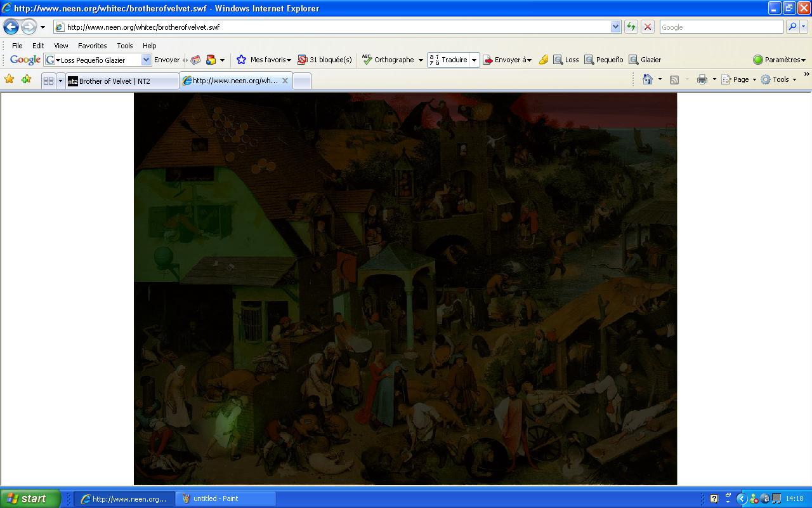Open the command bar Tools gear menu
The height and width of the screenshot is (508, 812).
click(x=778, y=79)
